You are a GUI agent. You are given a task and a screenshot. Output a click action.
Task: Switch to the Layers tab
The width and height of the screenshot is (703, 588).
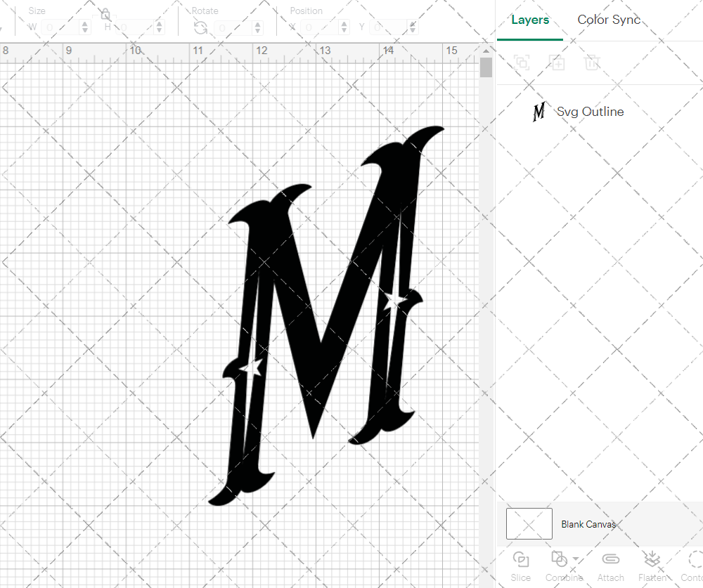530,20
